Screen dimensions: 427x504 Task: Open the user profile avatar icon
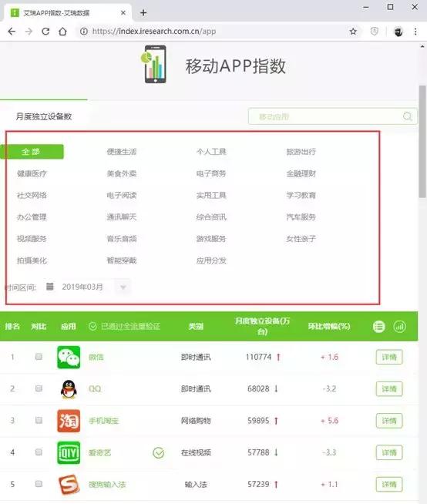398,32
